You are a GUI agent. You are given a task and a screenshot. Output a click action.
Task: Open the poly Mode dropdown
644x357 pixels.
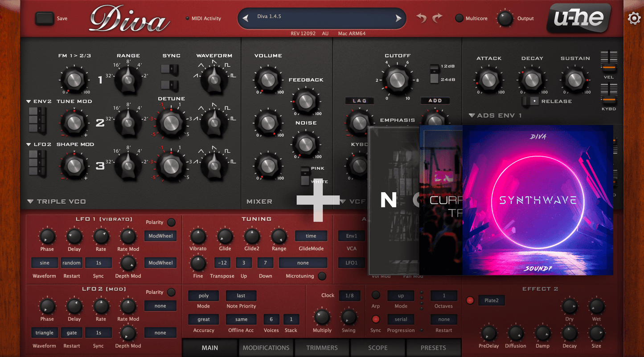(204, 296)
